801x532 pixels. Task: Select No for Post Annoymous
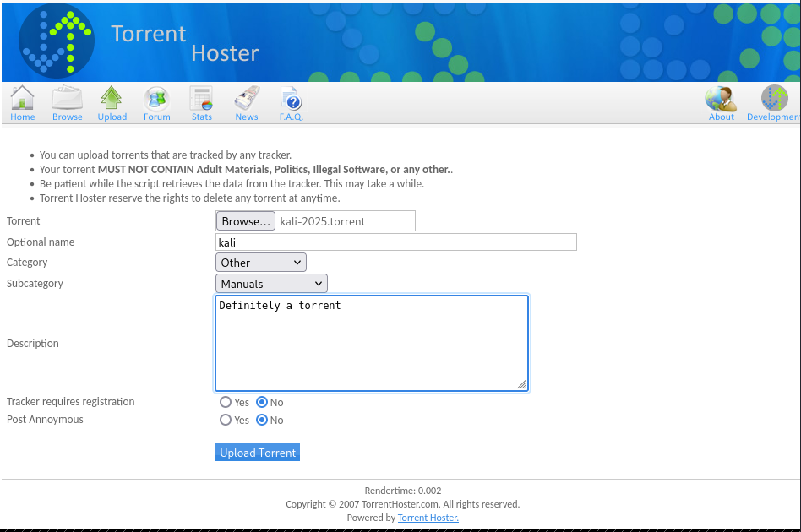point(262,420)
